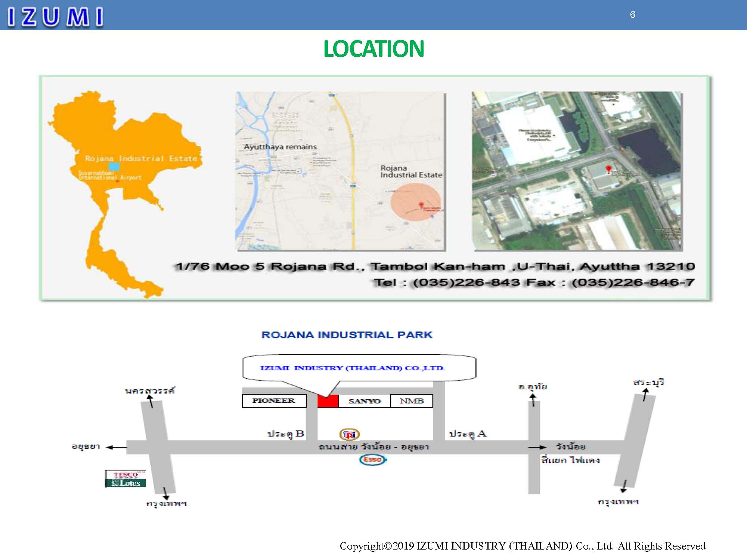Click road name 'ถนนสาย วังน้อย - อยุธยา'
This screenshot has width=747, height=560.
click(x=373, y=447)
